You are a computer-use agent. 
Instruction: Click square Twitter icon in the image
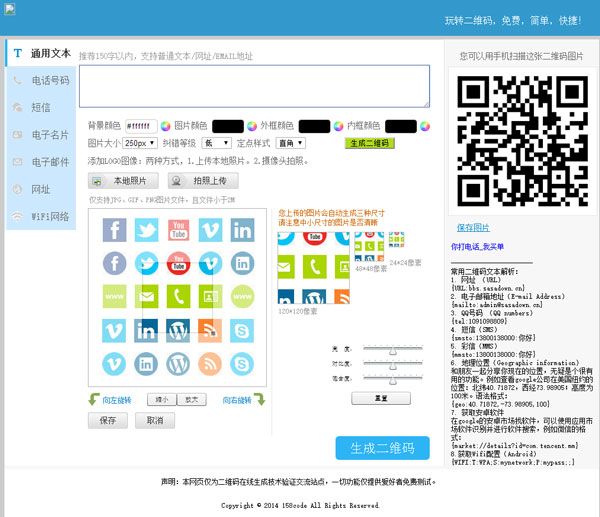[x=147, y=230]
